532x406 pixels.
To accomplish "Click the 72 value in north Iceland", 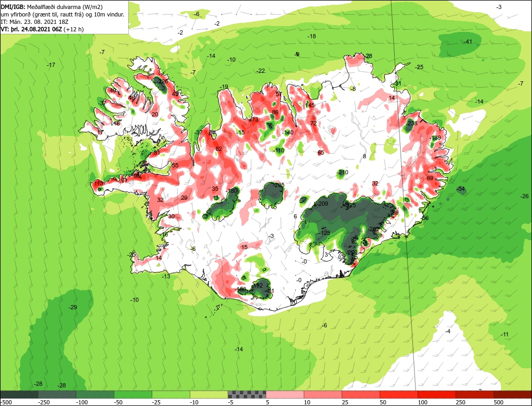I will (313, 123).
